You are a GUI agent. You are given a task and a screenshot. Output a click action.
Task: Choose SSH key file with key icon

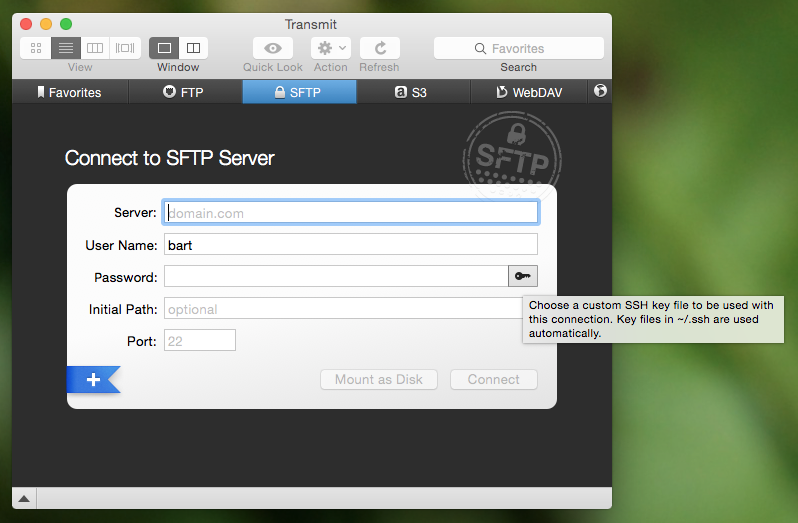point(523,276)
